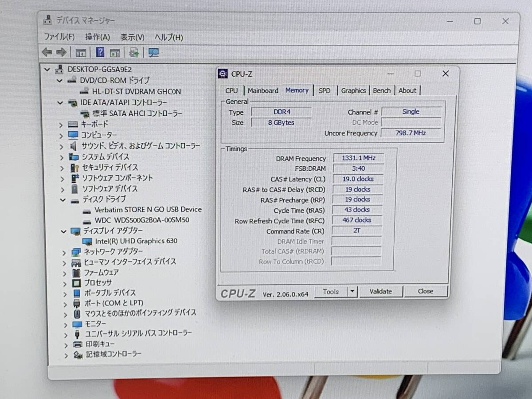Click the show/hide console tree icon

click(81, 52)
